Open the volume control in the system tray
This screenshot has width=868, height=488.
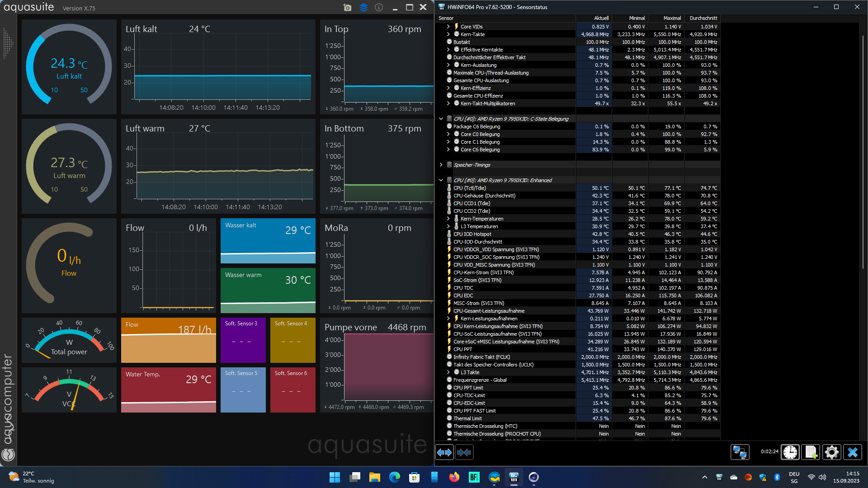point(822,477)
